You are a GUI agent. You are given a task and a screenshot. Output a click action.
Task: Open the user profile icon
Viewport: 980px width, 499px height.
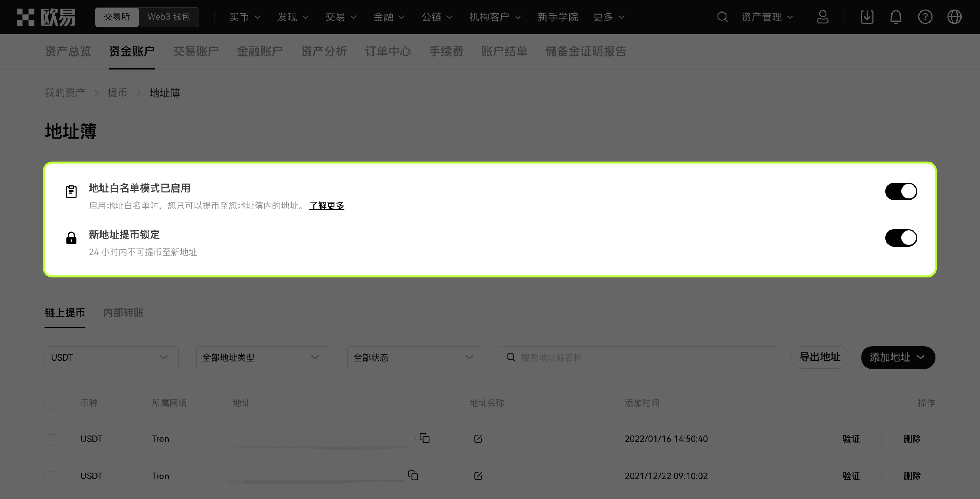(823, 17)
